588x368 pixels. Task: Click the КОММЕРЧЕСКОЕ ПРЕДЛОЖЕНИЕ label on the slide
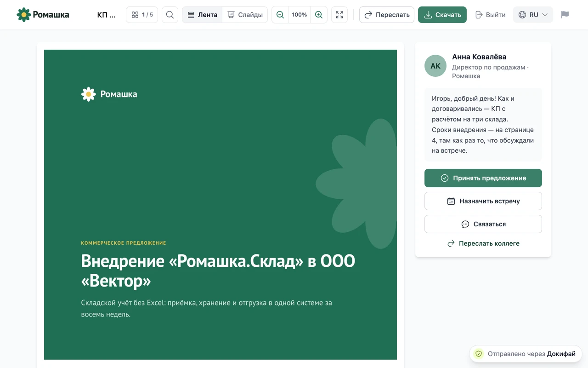(x=124, y=243)
